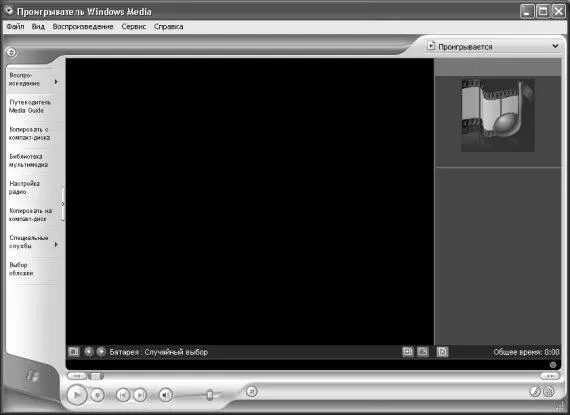Click the seek bar position thumb
The image size is (570, 415).
pyautogui.click(x=96, y=375)
